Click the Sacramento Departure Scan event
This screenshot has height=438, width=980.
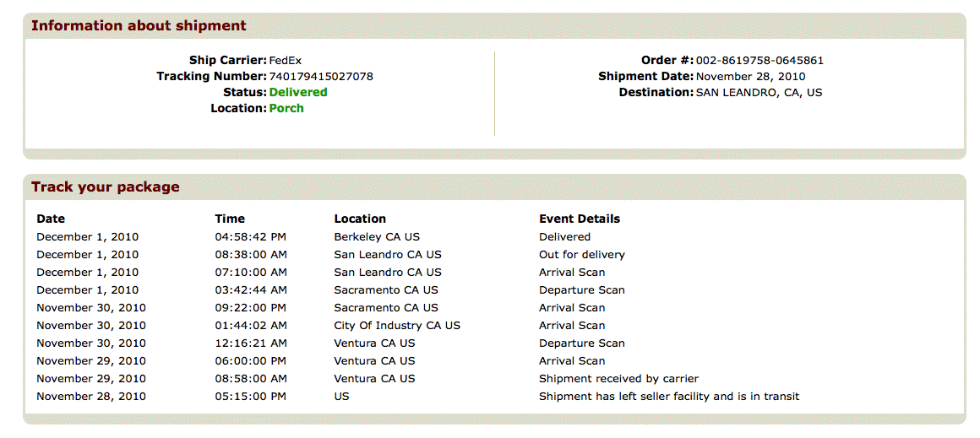582,290
